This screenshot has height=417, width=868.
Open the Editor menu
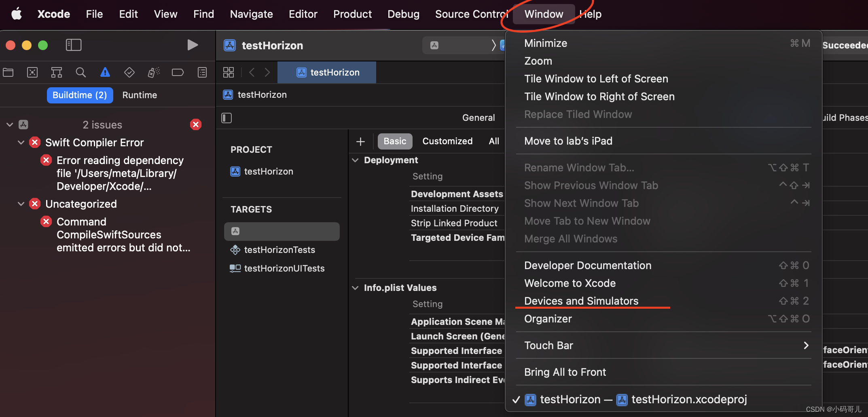(303, 14)
